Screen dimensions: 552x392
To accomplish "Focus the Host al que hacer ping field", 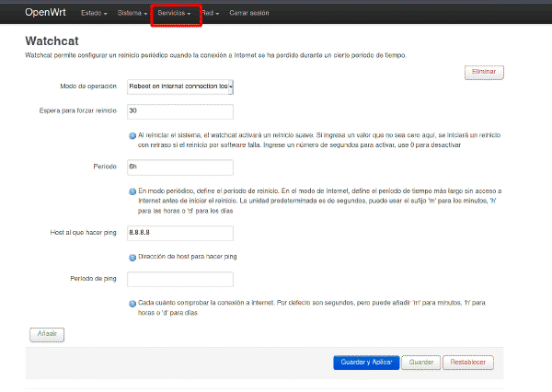I will tap(180, 233).
